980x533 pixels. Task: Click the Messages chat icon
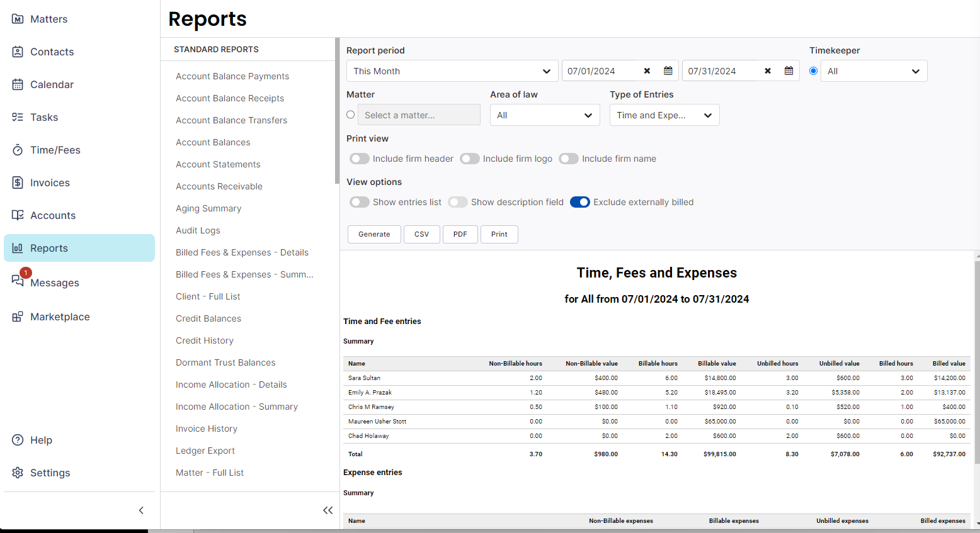pos(18,281)
